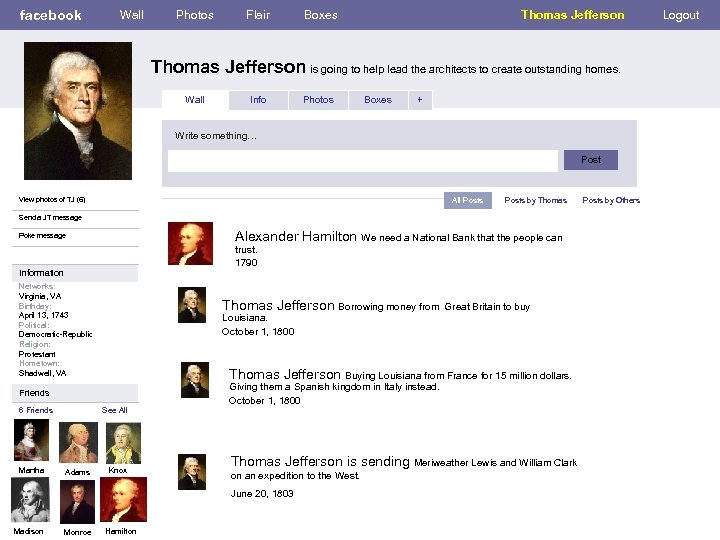Click the Friends section header
Image resolution: width=720 pixels, height=540 pixels.
(x=75, y=393)
